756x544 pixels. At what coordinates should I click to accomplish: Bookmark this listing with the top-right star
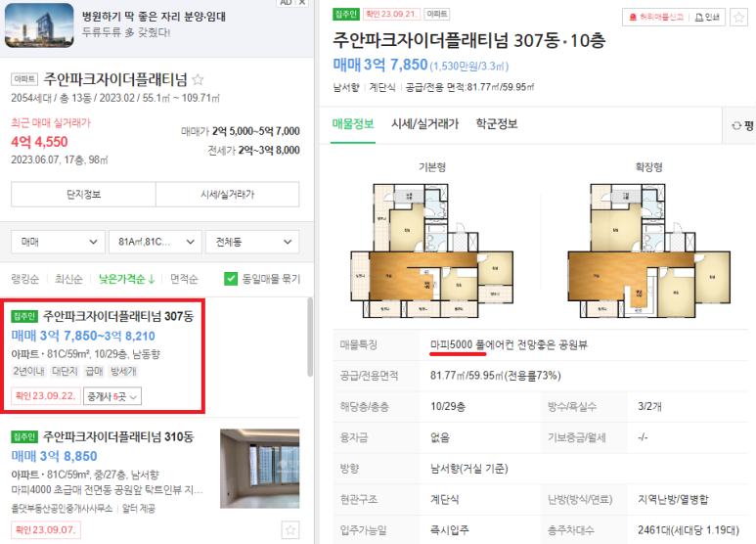tap(738, 18)
